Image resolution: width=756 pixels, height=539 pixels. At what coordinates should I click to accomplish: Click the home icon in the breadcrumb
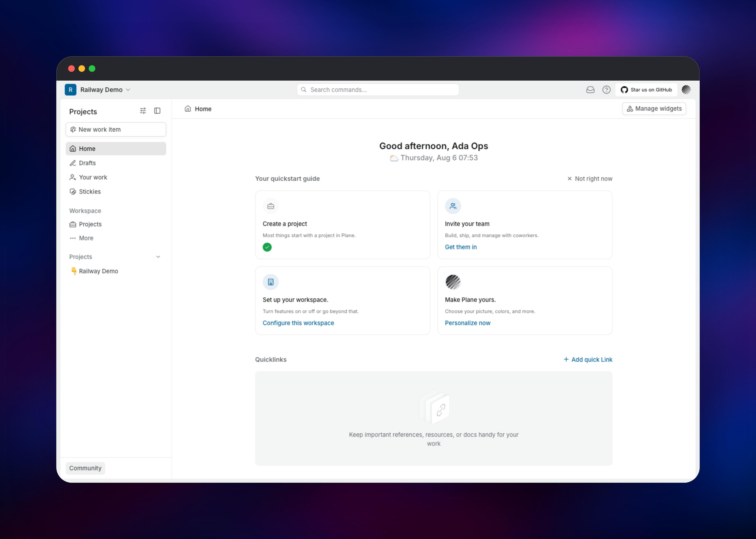tap(188, 109)
